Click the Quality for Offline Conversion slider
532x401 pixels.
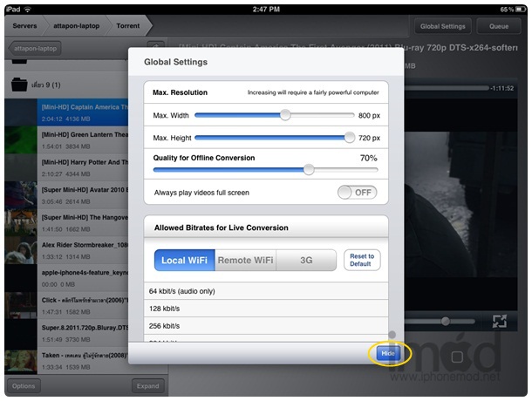pyautogui.click(x=309, y=170)
